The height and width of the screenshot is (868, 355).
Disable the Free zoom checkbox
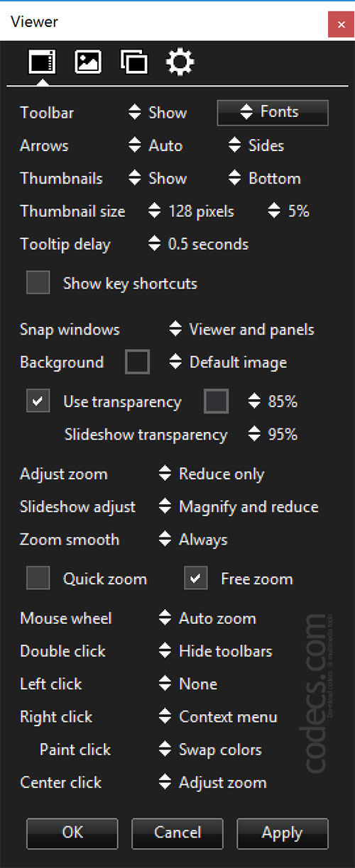(x=196, y=578)
